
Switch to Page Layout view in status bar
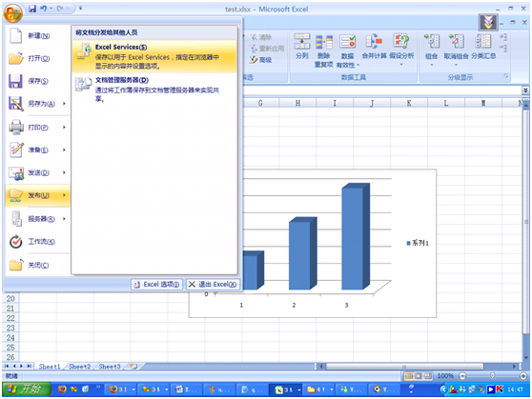(419, 376)
